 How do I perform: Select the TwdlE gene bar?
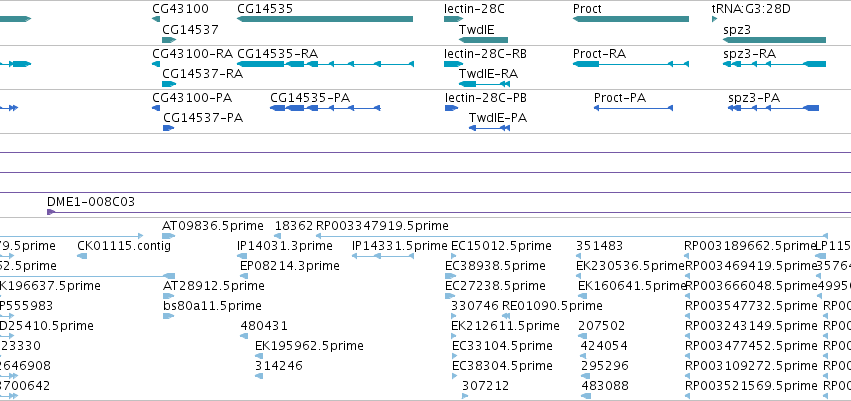(483, 40)
